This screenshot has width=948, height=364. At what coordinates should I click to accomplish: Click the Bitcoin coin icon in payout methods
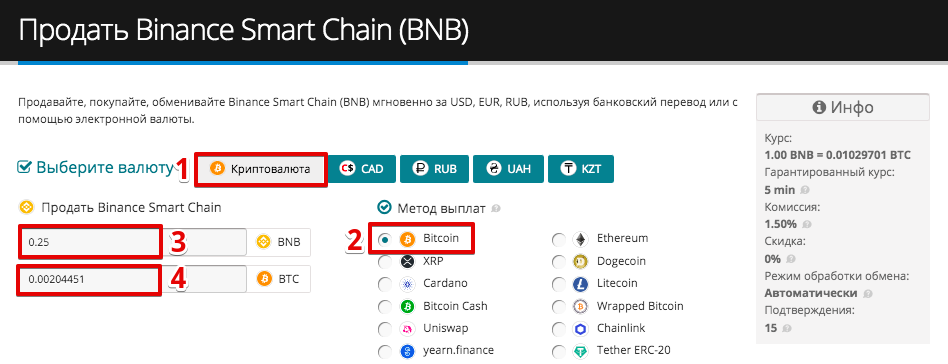(407, 239)
